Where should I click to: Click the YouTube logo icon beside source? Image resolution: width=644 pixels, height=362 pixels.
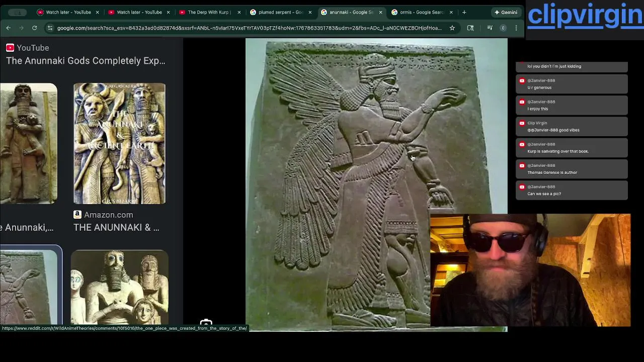click(10, 48)
